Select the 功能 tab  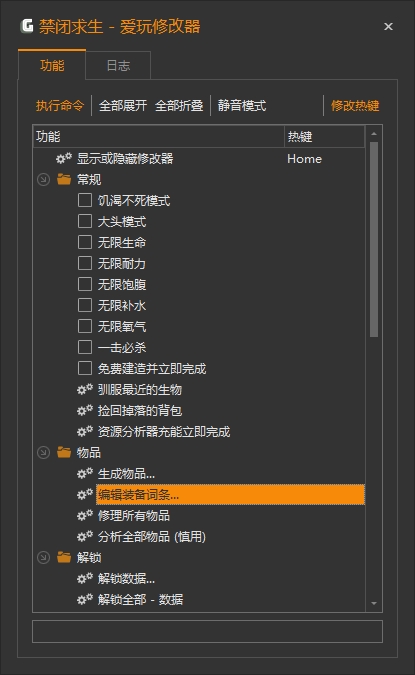tap(52, 65)
